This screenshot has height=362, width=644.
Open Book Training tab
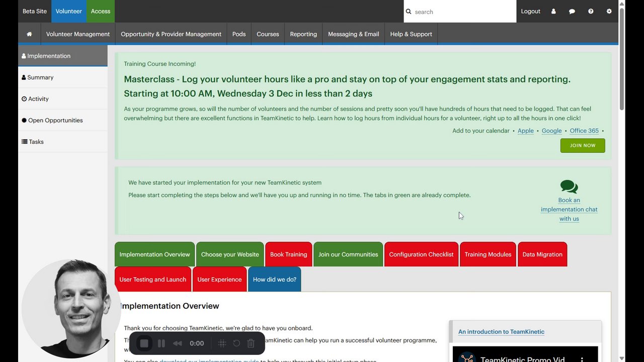[x=288, y=254]
